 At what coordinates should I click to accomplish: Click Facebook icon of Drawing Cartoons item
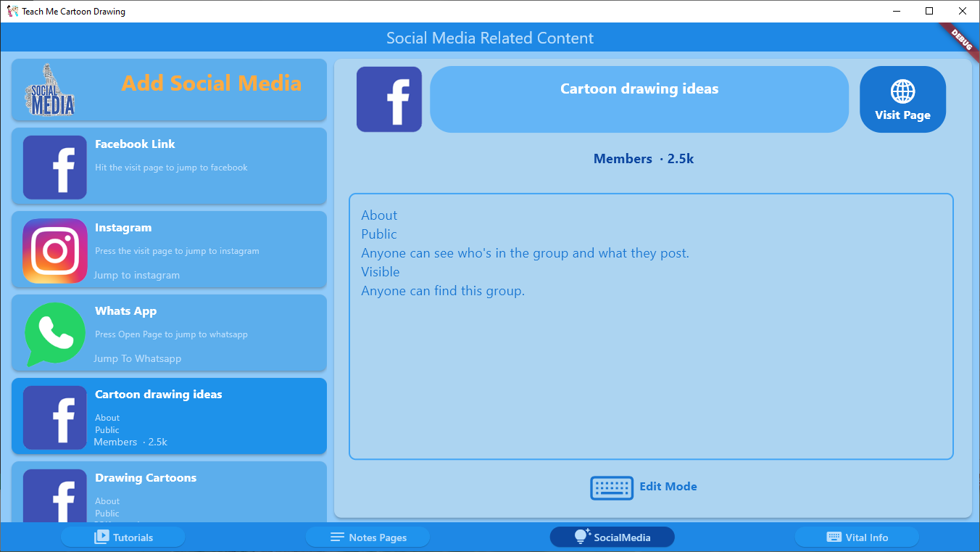point(55,495)
